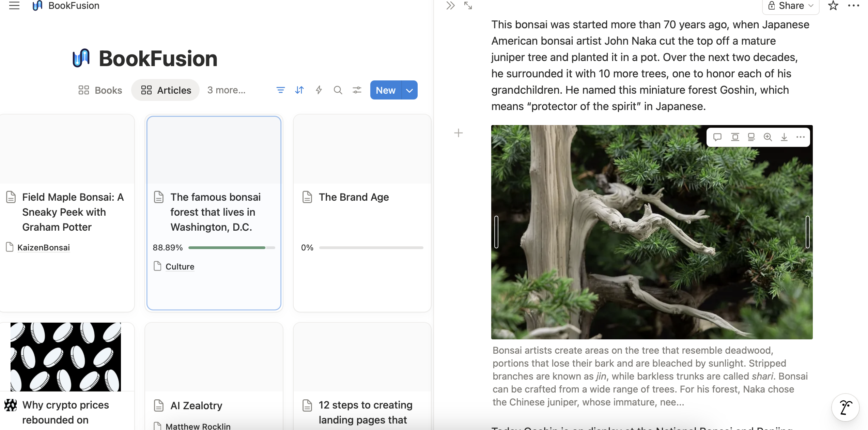The width and height of the screenshot is (868, 430).
Task: Open the Share dropdown
Action: point(791,6)
